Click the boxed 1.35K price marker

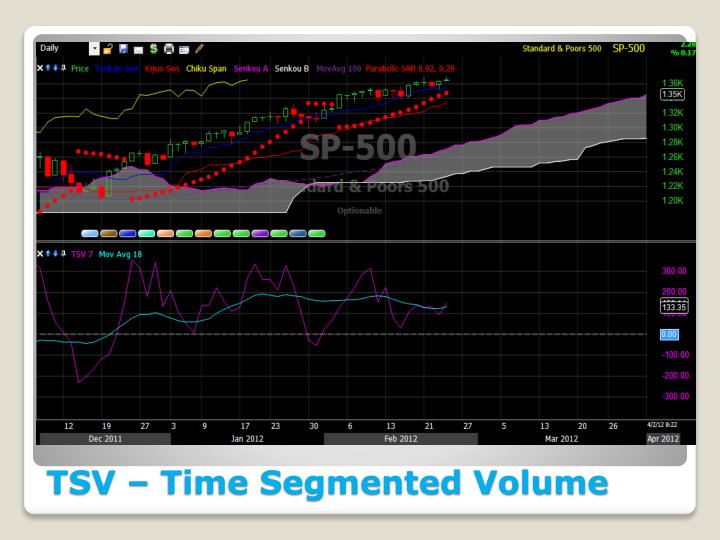tap(672, 95)
